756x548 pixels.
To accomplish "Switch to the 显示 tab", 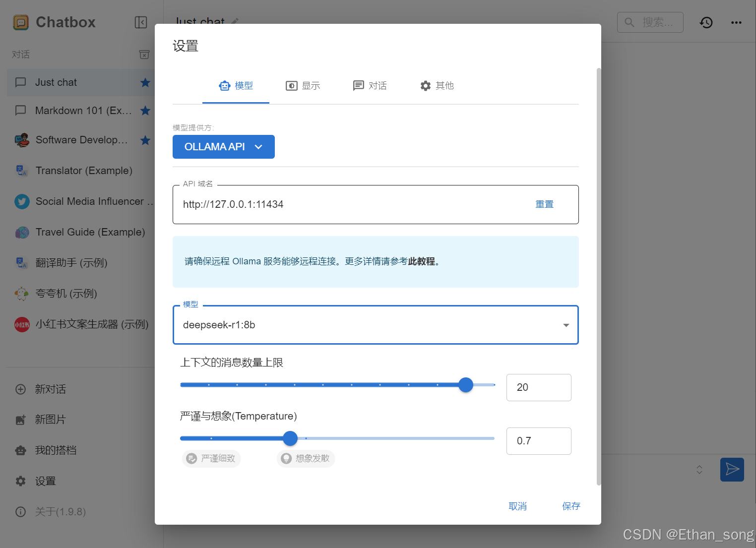I will click(303, 86).
